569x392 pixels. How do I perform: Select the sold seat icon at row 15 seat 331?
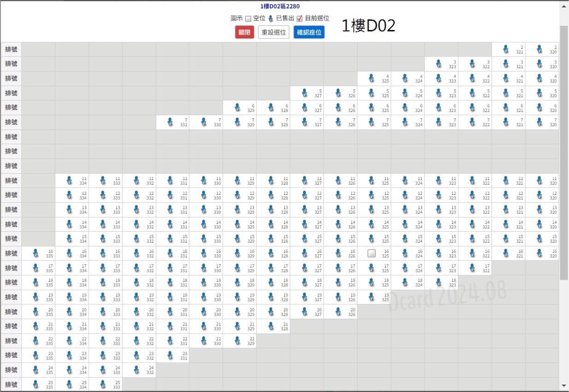tap(170, 239)
